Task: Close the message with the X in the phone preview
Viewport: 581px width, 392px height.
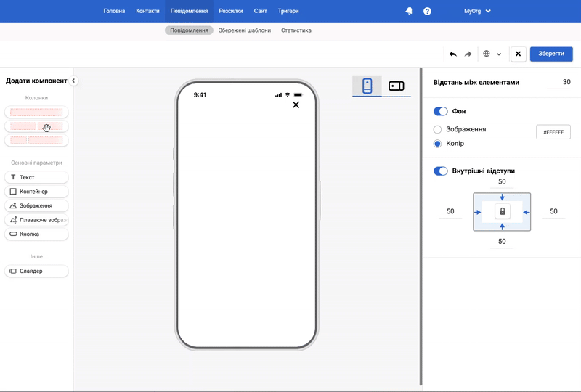Action: (296, 105)
